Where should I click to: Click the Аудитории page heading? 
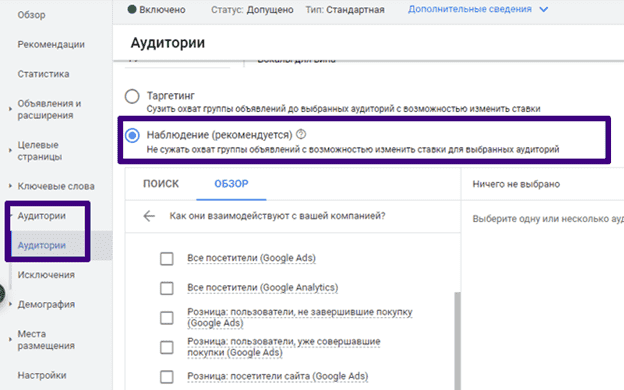point(168,43)
